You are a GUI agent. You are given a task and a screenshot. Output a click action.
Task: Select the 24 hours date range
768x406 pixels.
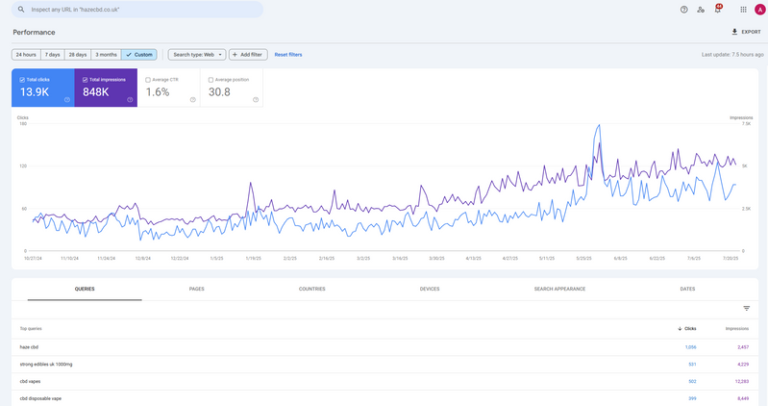click(26, 54)
